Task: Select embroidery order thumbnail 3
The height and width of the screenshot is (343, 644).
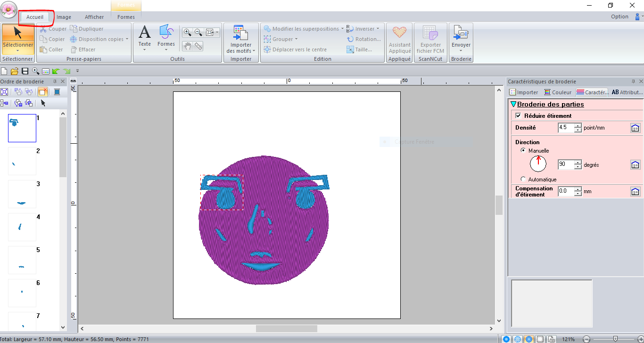Action: (x=22, y=194)
